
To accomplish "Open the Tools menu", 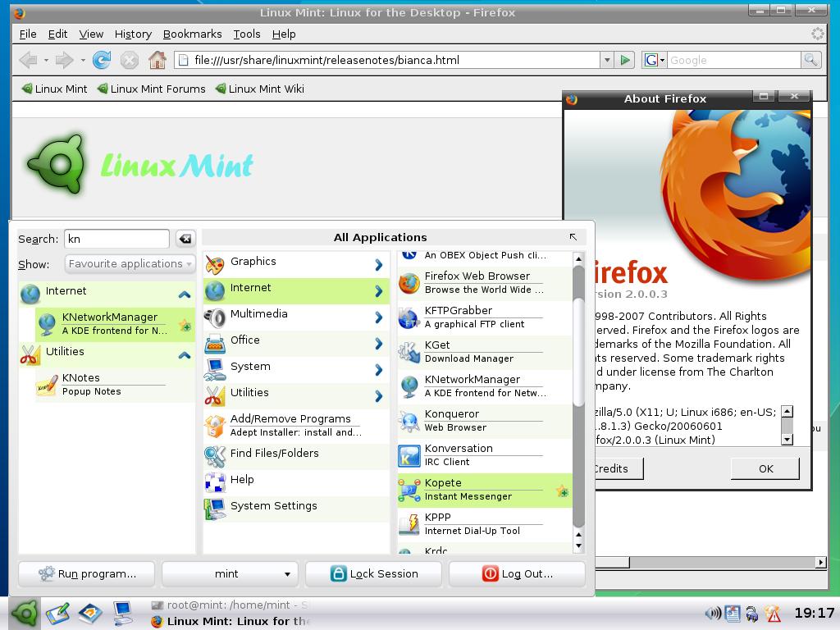I will tap(246, 34).
